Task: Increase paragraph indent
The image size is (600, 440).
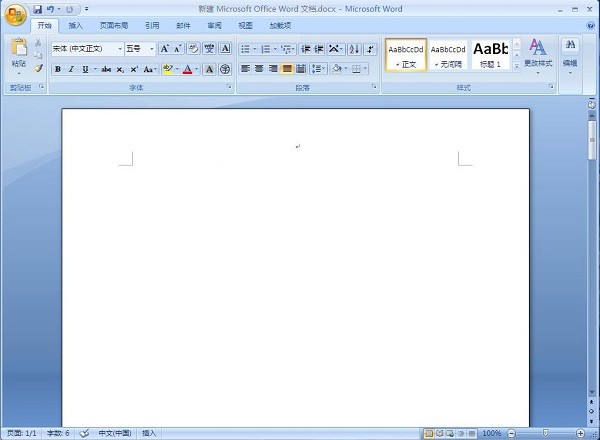Action: [x=319, y=49]
